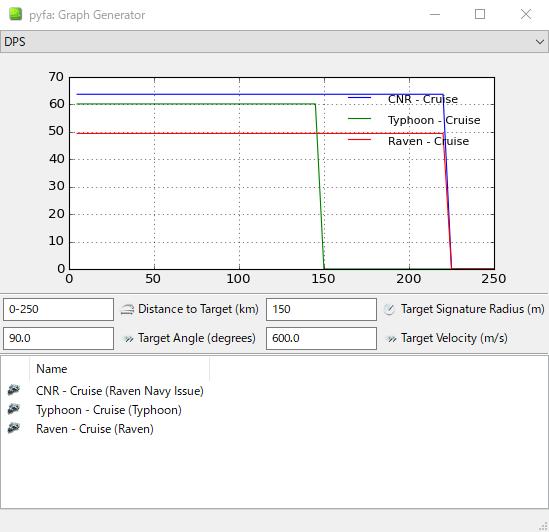The height and width of the screenshot is (532, 549).
Task: Click the blue CNR - Cruise legend line
Action: coord(359,98)
